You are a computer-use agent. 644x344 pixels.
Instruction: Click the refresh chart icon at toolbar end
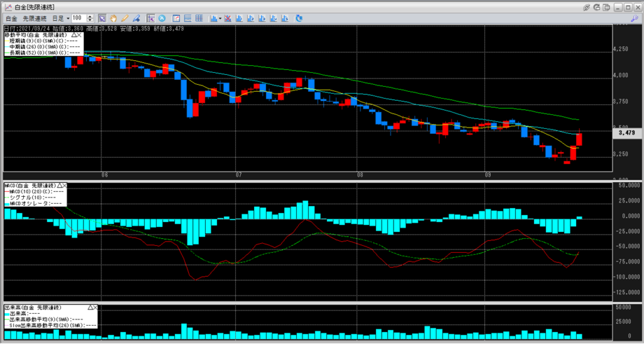[299, 19]
